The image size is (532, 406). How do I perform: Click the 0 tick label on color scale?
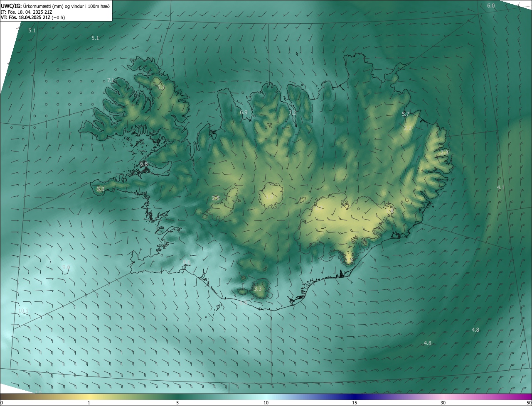point(1,403)
